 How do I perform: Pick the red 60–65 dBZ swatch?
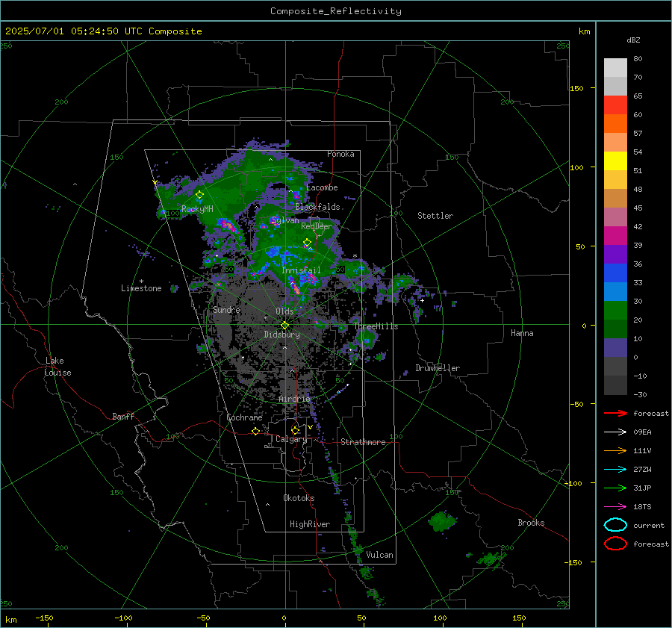coord(615,105)
